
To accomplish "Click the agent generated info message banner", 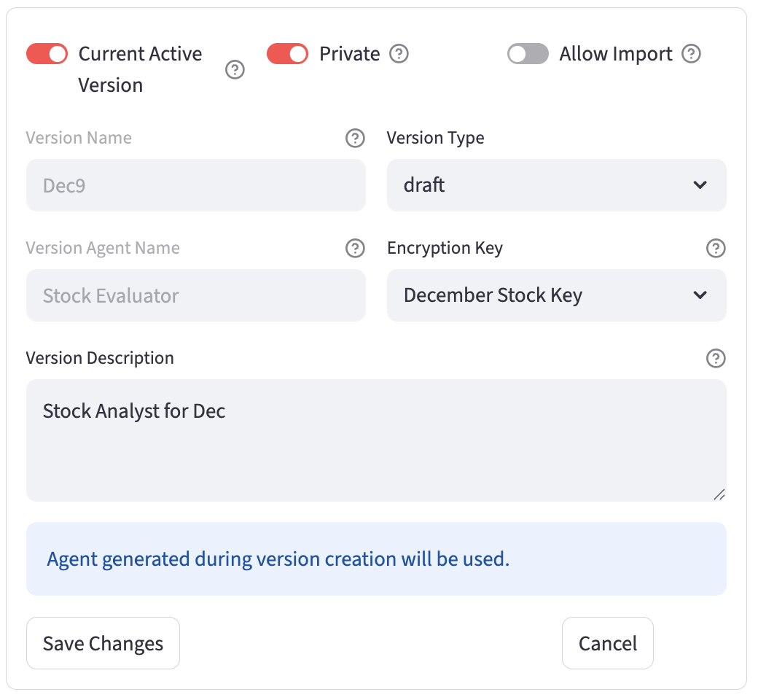I will (x=376, y=559).
